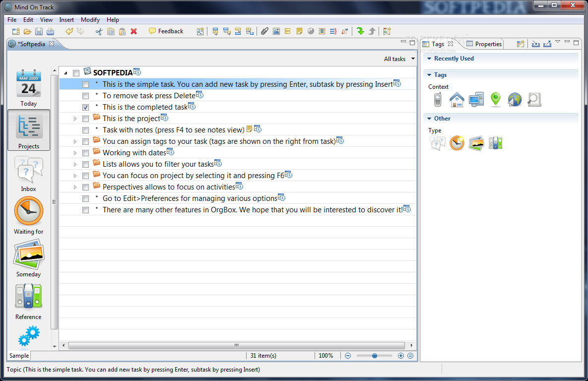Select the home context tag
This screenshot has width=588, height=381.
(457, 100)
